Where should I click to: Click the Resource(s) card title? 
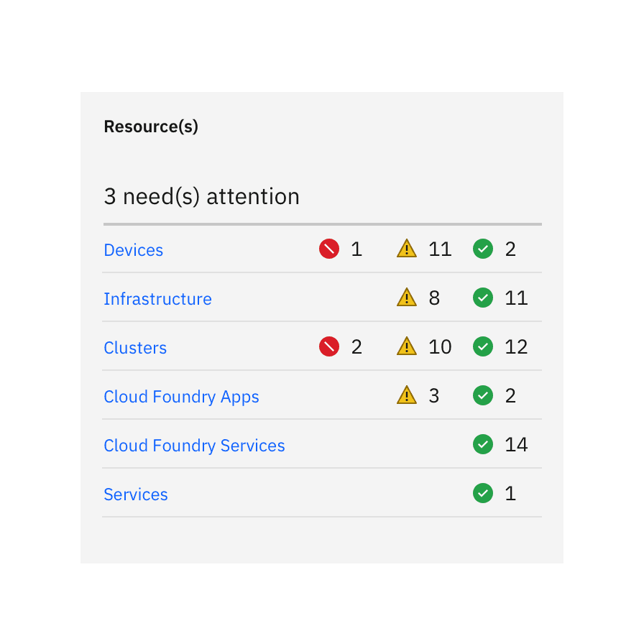coord(151,127)
